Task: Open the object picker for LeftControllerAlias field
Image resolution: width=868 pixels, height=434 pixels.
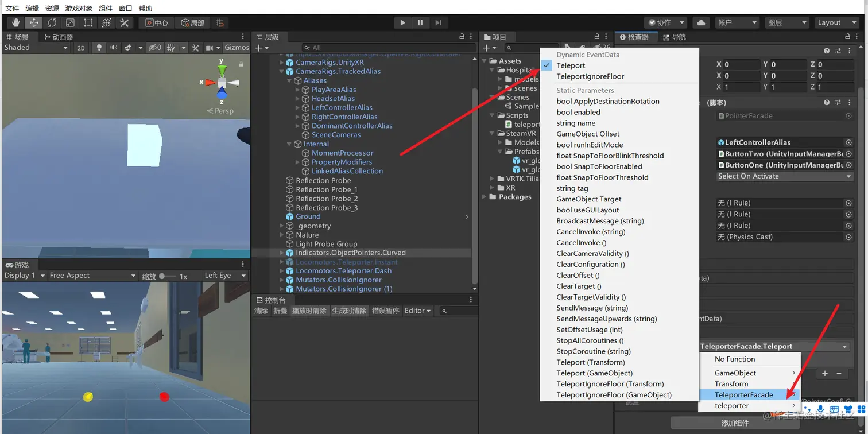Action: tap(848, 142)
